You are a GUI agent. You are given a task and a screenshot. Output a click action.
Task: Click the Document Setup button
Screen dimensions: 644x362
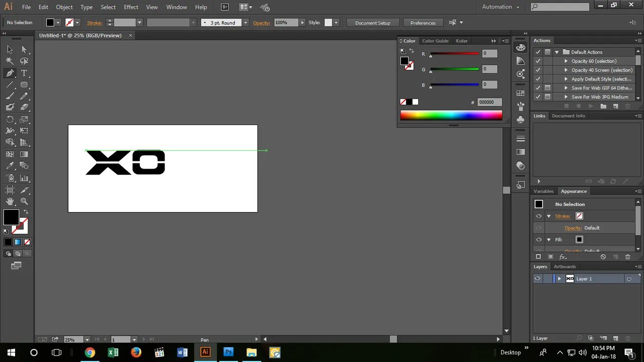point(372,23)
